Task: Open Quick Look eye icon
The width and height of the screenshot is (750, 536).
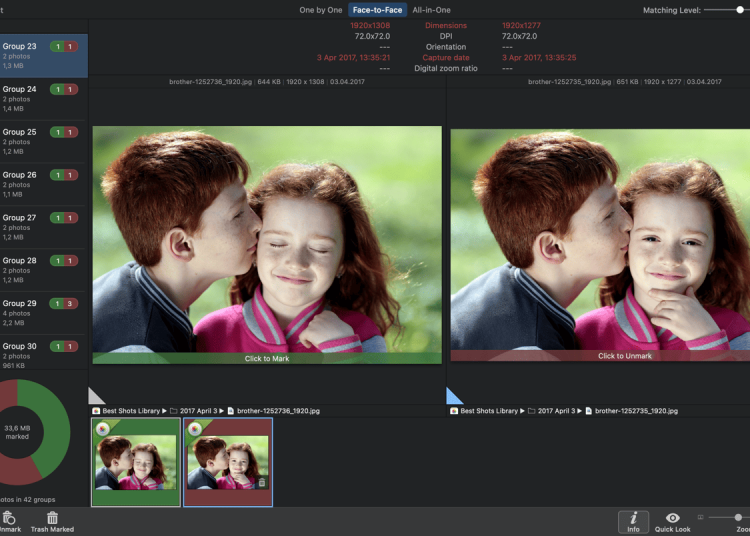Action: [672, 517]
